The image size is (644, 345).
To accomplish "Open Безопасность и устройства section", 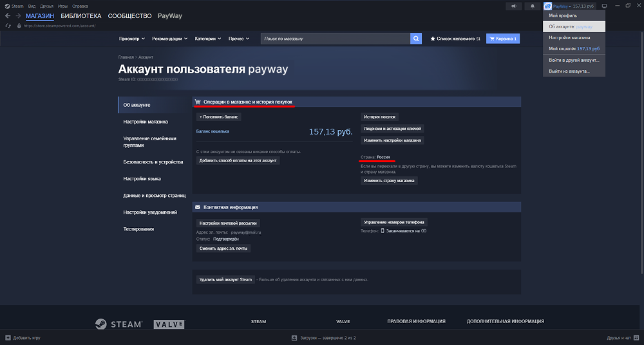I will (154, 162).
